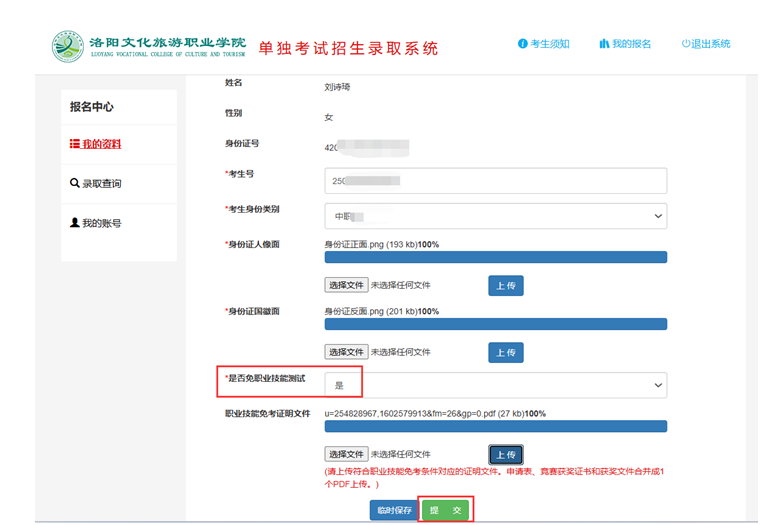Upload the 身份证人像面 file
Screen dimensions: 769x525
coord(505,286)
